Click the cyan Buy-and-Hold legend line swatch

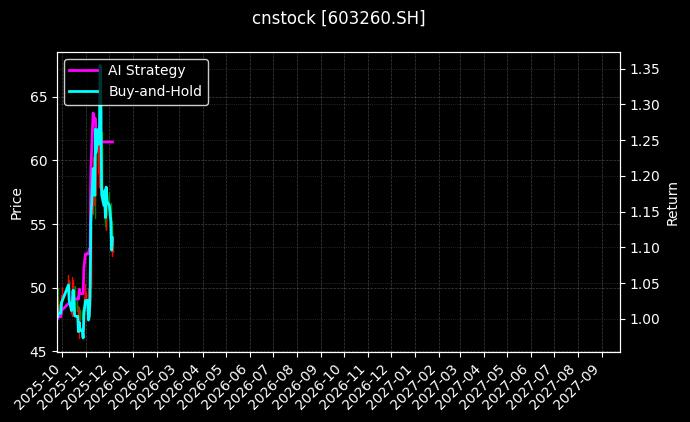click(83, 92)
